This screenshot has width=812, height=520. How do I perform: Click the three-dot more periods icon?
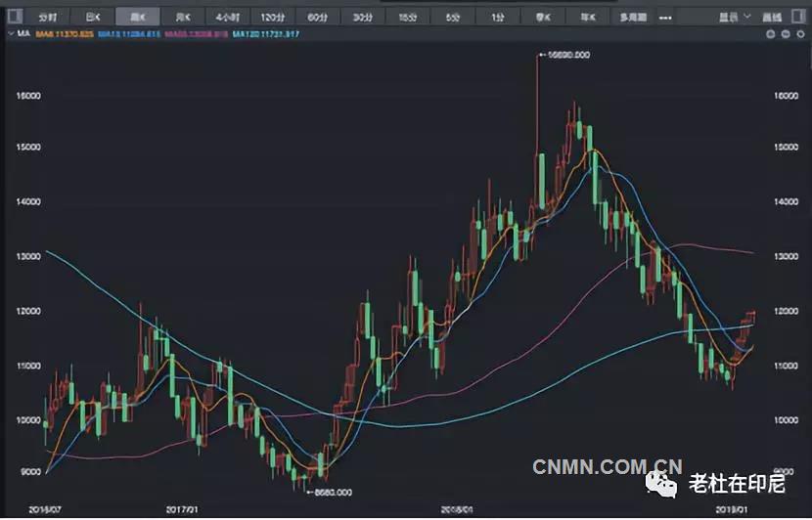666,18
